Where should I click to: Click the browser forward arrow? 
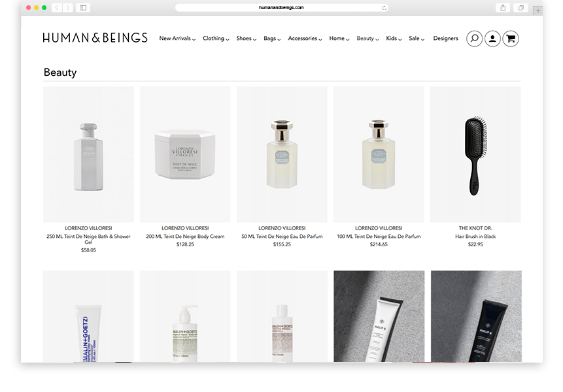point(68,8)
